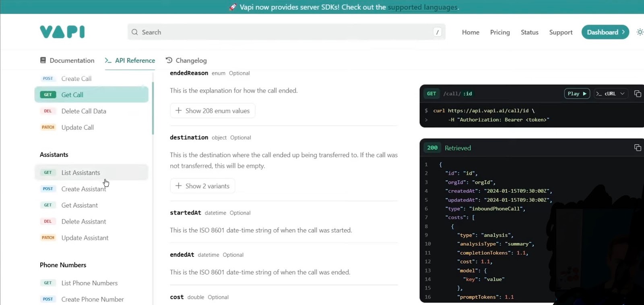The height and width of the screenshot is (305, 644).
Task: Click the DEL badge beside Delete Call Data
Action: pos(48,111)
